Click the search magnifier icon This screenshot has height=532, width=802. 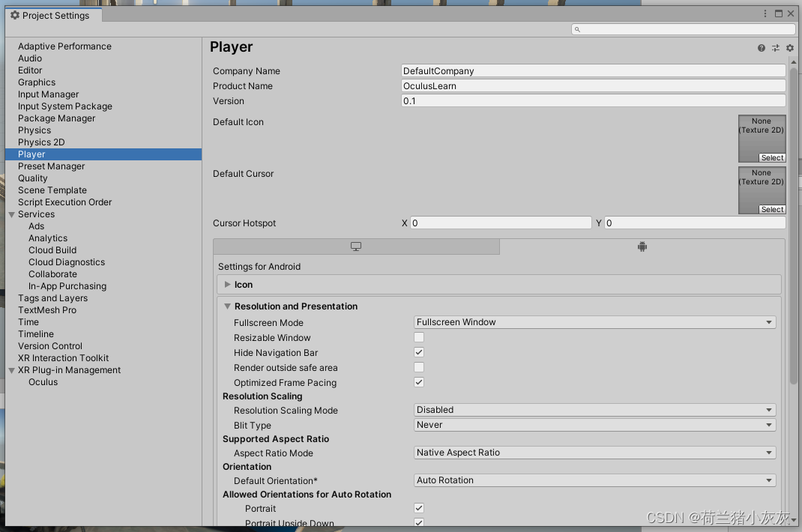pyautogui.click(x=577, y=29)
